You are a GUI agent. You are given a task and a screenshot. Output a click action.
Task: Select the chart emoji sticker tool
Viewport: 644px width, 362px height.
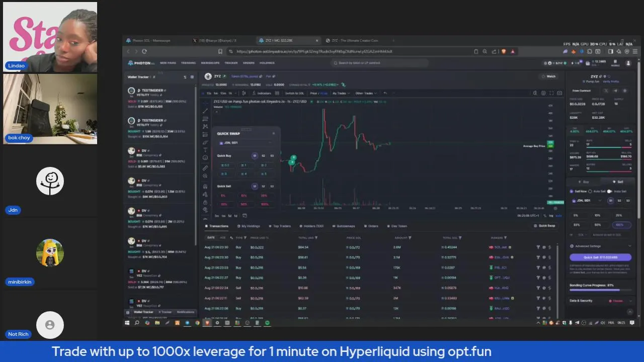click(205, 158)
